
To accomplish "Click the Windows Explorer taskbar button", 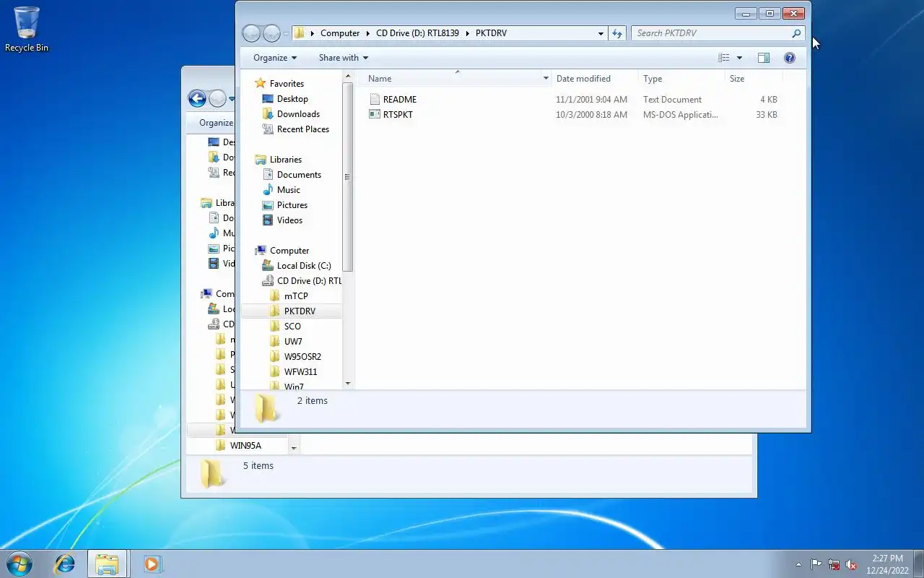I will (x=107, y=564).
